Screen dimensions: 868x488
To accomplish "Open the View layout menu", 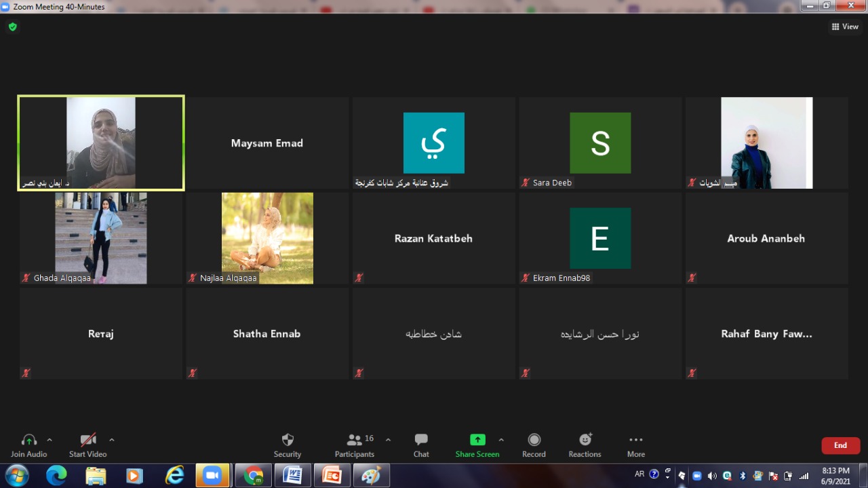I will click(845, 27).
